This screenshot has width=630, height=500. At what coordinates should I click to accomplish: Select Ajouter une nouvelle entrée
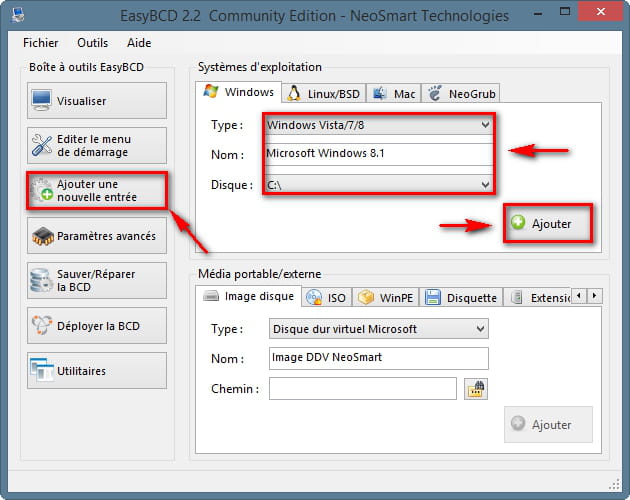click(x=97, y=191)
